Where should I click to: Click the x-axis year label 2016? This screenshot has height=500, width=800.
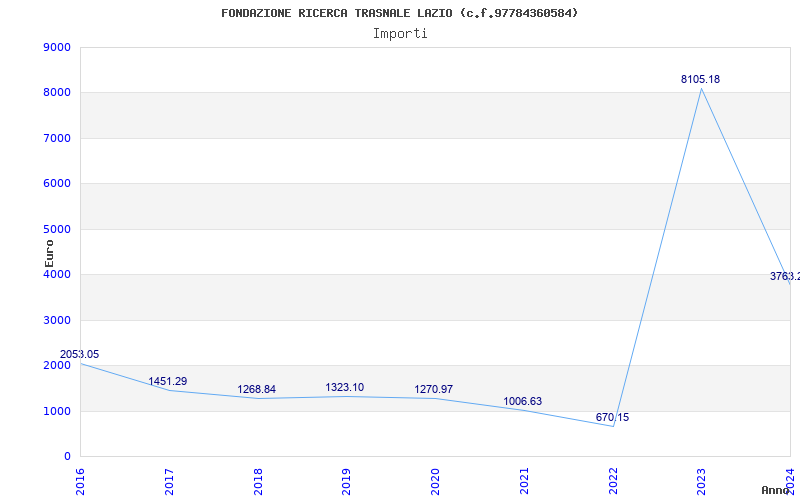coord(80,482)
